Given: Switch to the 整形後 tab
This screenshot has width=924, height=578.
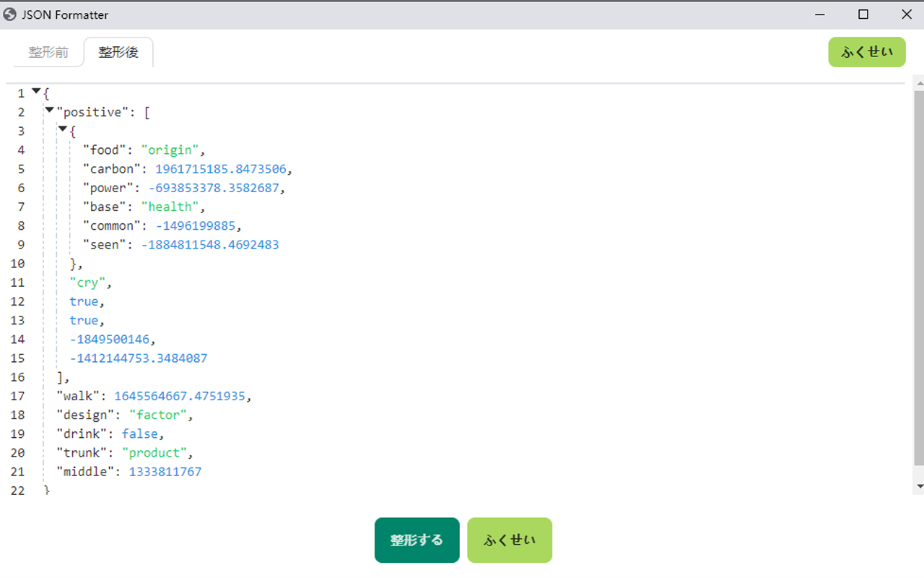Looking at the screenshot, I should click(x=118, y=51).
